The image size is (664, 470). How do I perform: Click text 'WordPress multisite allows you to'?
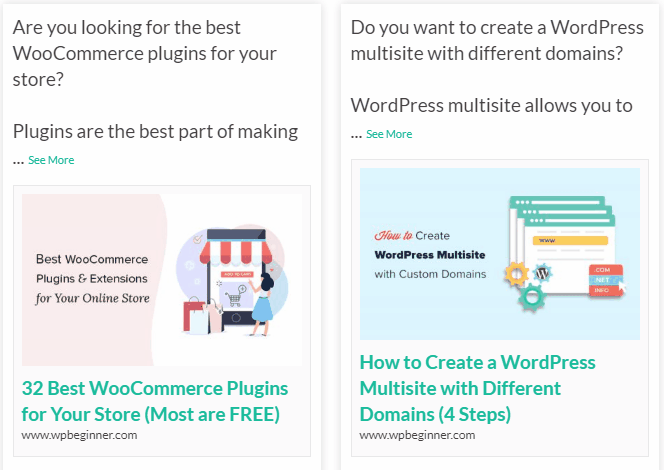(492, 106)
